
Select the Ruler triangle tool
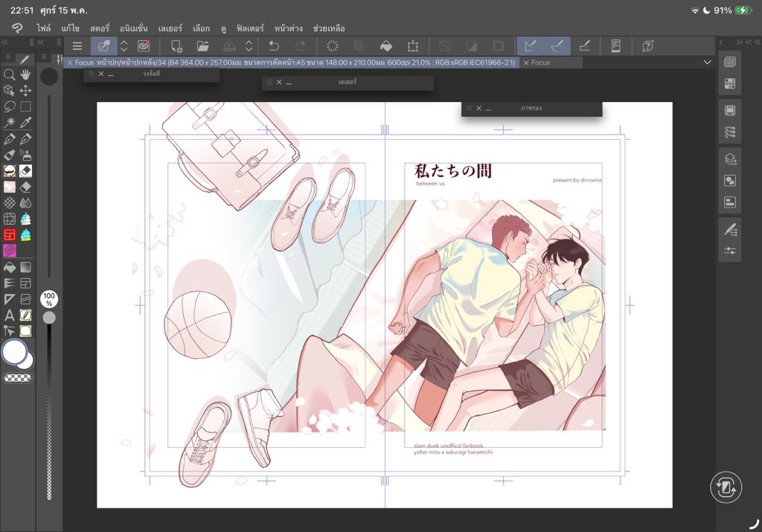tap(9, 299)
